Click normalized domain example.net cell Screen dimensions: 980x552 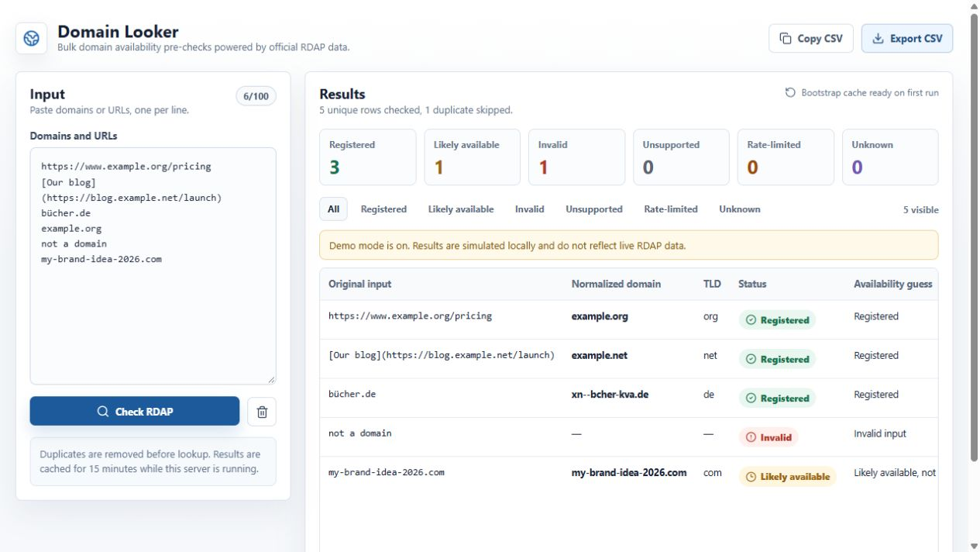600,356
